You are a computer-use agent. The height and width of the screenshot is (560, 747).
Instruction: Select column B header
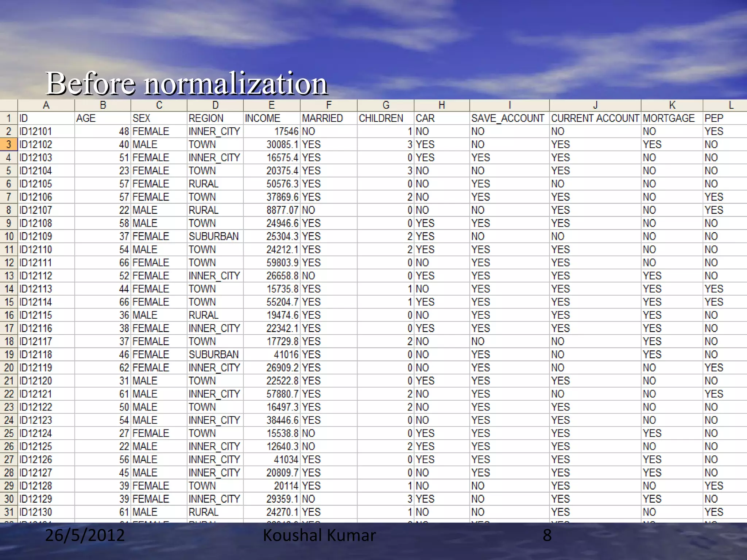(x=103, y=105)
